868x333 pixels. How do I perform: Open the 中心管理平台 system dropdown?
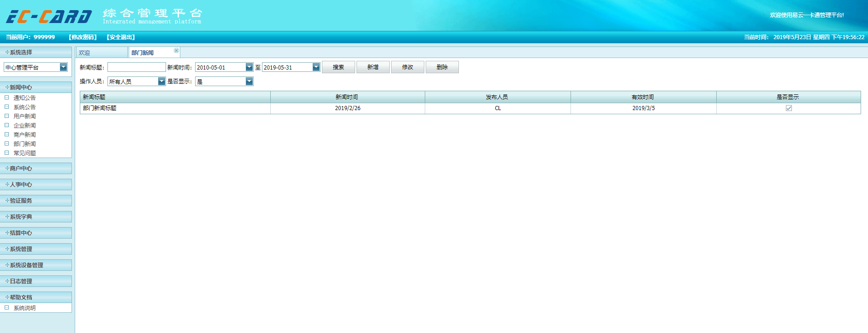click(64, 67)
